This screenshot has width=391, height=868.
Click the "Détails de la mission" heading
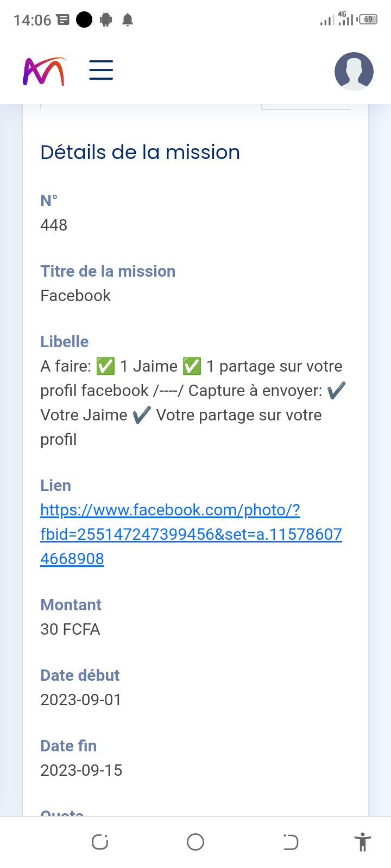(140, 152)
